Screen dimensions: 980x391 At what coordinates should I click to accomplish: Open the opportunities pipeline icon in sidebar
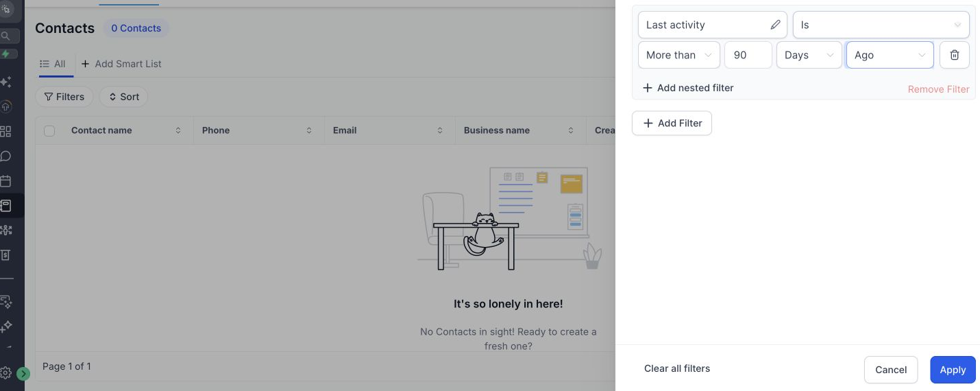5,230
